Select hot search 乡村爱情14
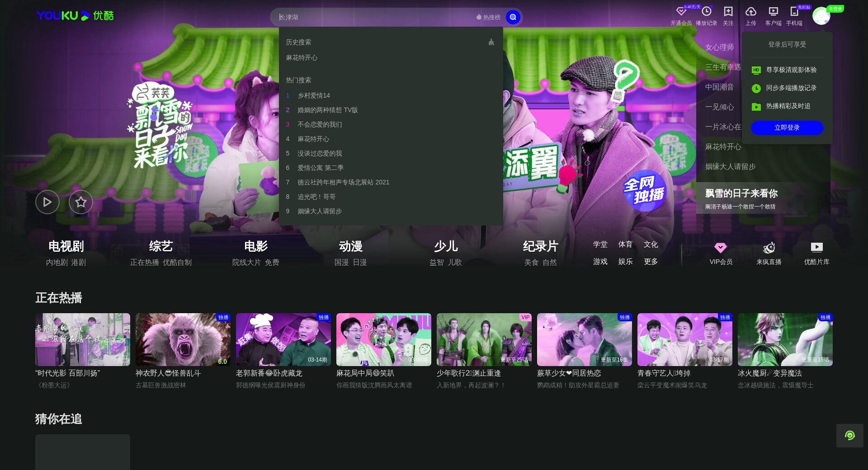This screenshot has height=470, width=868. [x=314, y=95]
